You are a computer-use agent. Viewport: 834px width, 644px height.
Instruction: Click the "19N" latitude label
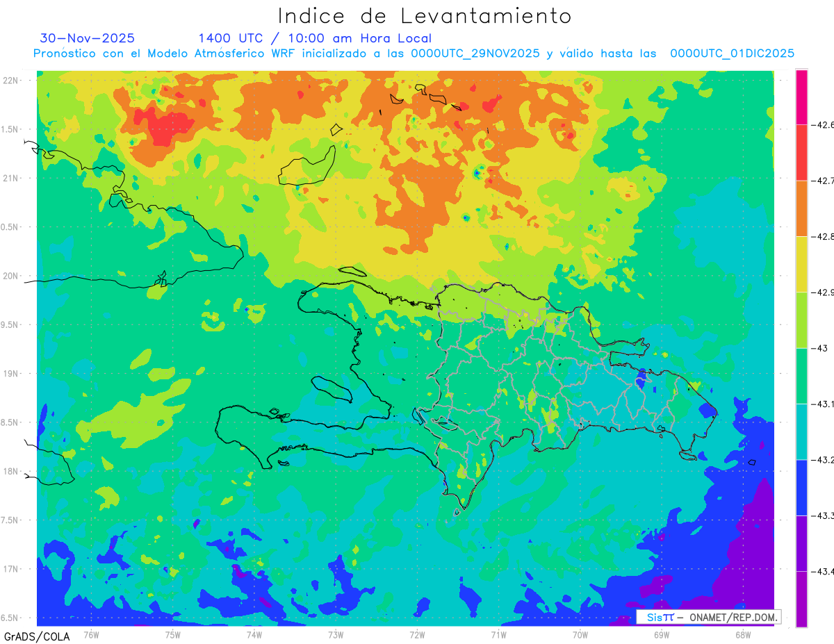click(x=11, y=374)
